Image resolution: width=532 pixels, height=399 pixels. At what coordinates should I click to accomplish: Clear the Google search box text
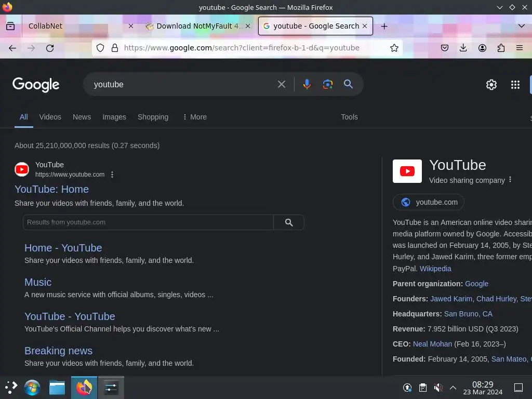tap(281, 84)
